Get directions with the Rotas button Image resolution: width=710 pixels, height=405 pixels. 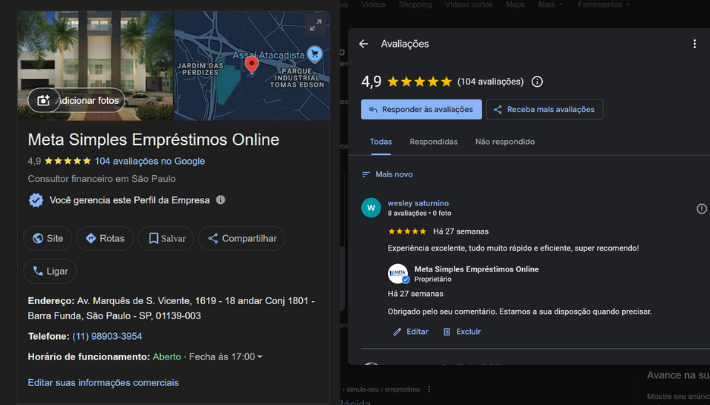(105, 238)
